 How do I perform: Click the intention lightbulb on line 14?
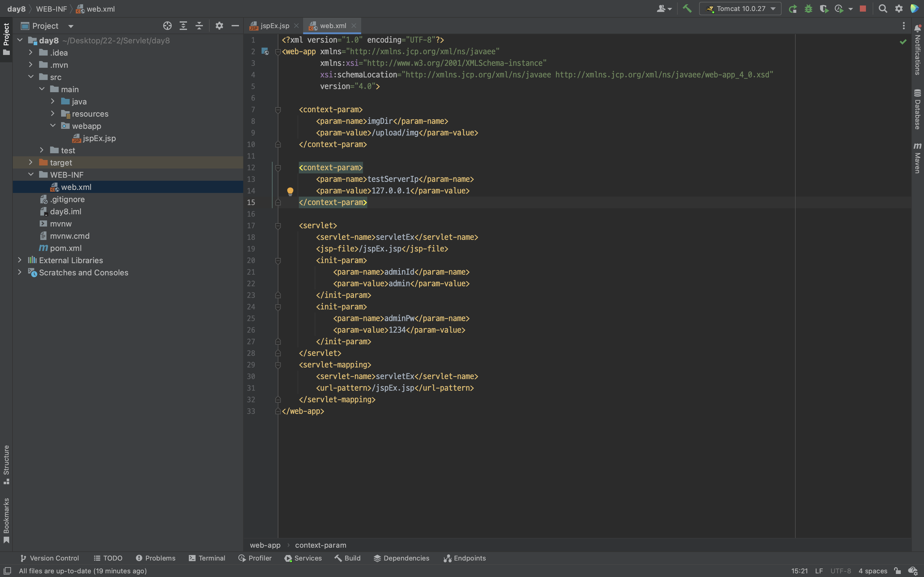(290, 191)
